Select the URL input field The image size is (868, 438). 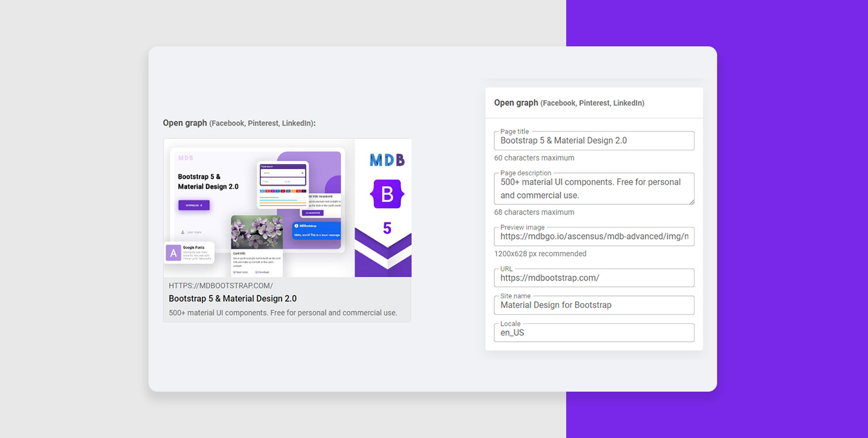pos(594,278)
